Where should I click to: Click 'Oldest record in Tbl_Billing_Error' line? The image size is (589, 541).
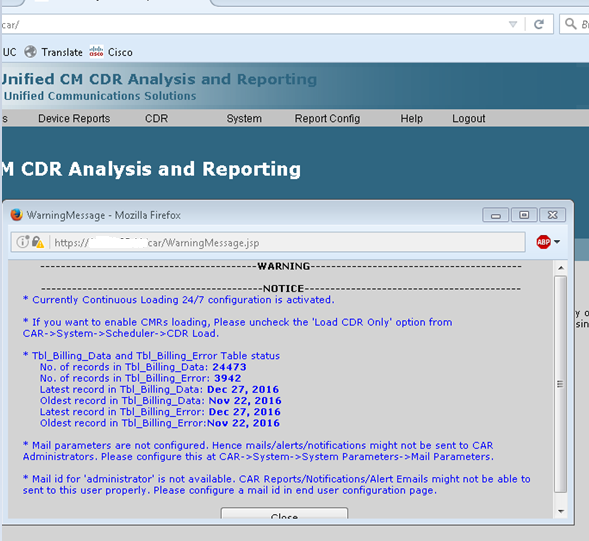(x=160, y=423)
